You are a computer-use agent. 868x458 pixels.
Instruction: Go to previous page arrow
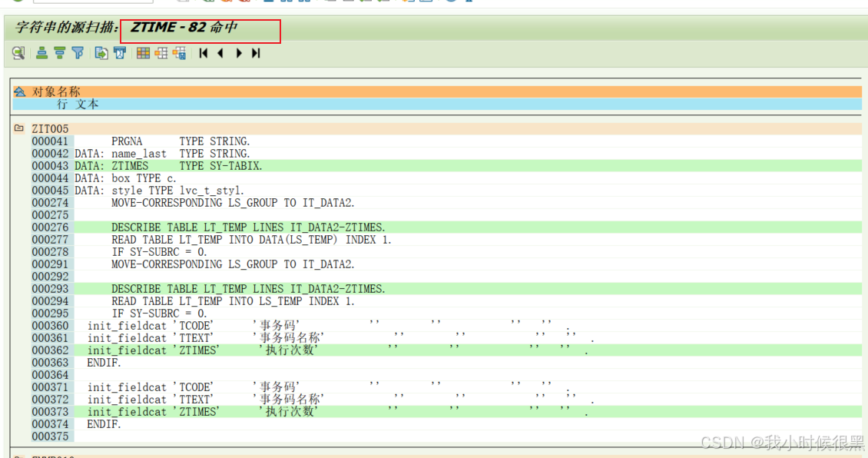220,53
